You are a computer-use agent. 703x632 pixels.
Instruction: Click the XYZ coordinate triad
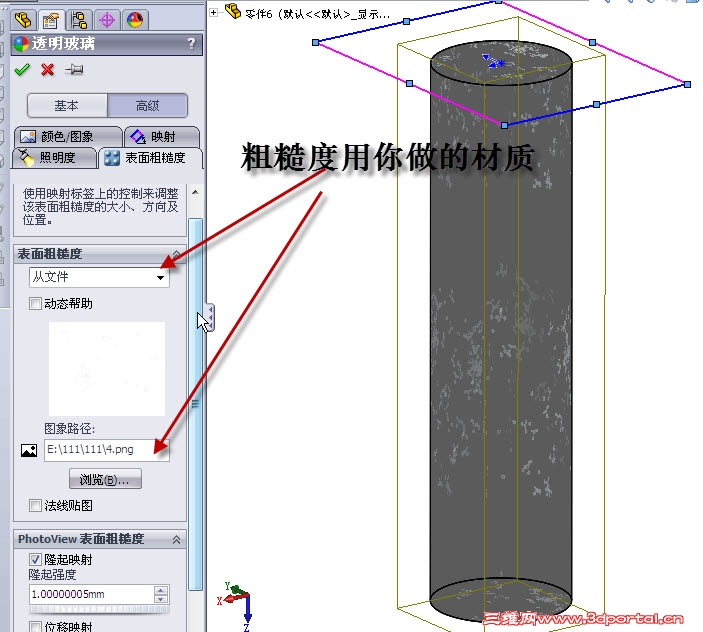[236, 605]
